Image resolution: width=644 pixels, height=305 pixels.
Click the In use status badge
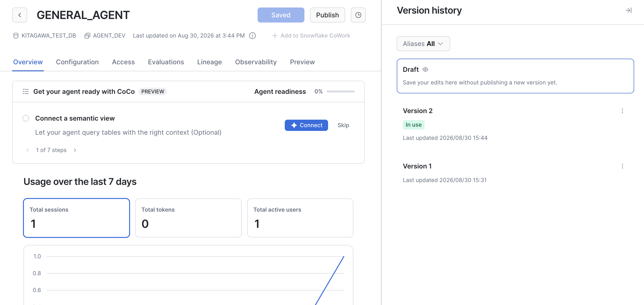(x=413, y=125)
